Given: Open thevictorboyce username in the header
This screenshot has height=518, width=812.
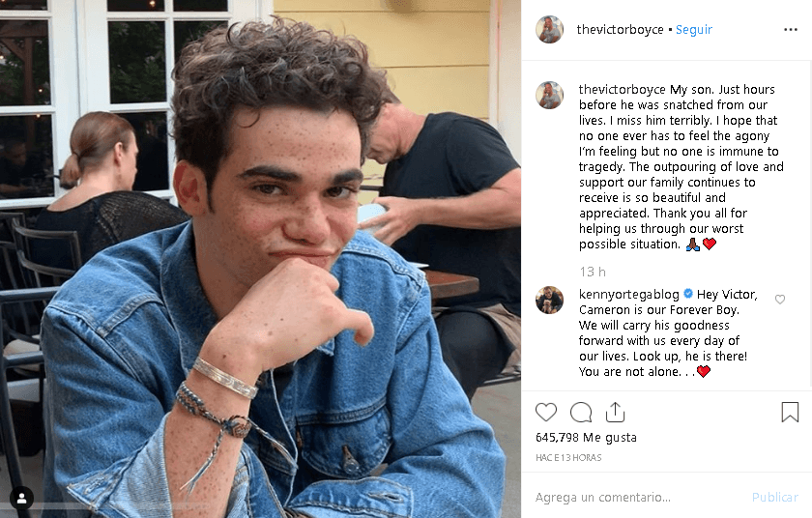Looking at the screenshot, I should pyautogui.click(x=620, y=30).
